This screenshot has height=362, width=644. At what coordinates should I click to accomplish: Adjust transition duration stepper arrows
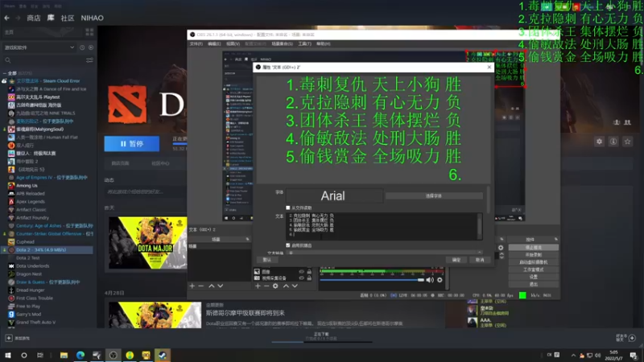(502, 255)
